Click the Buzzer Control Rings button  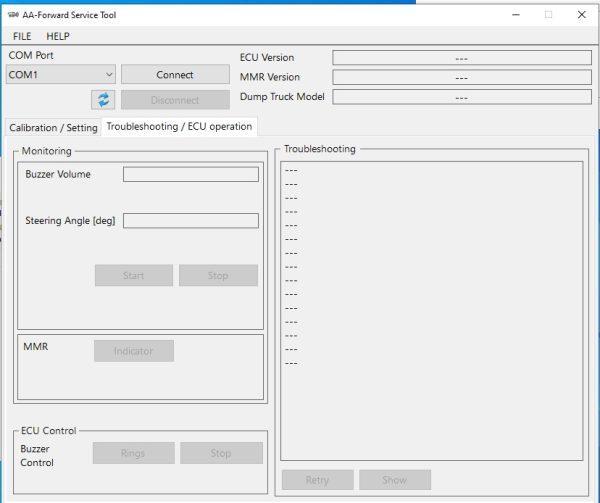[133, 453]
